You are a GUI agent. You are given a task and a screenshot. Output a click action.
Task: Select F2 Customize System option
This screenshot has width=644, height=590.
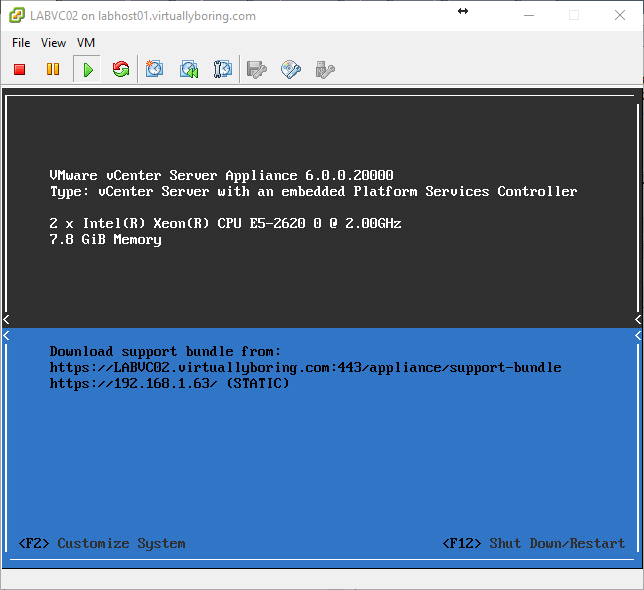click(x=102, y=543)
